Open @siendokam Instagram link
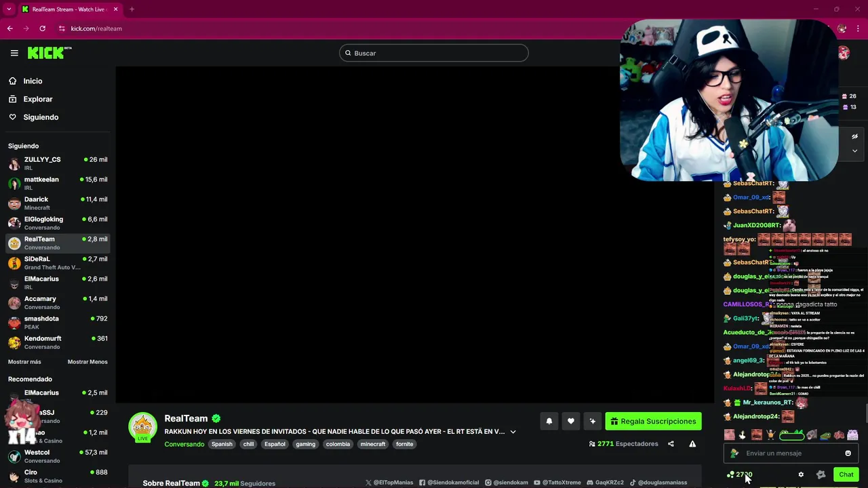This screenshot has width=868, height=488. click(x=506, y=483)
